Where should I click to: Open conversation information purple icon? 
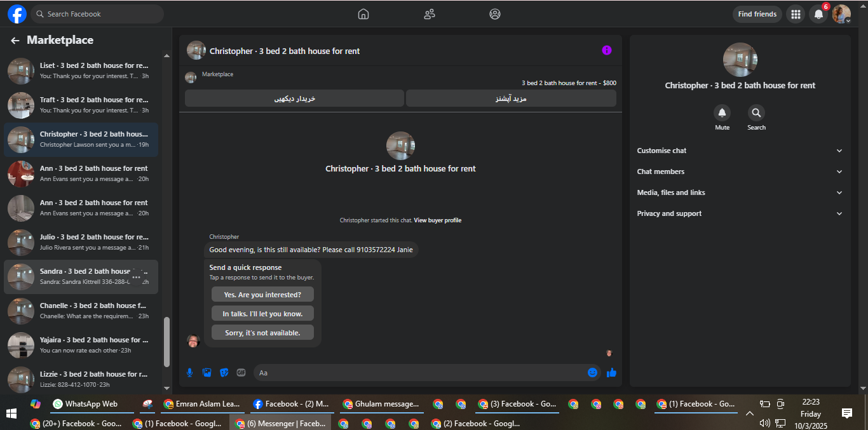[607, 50]
